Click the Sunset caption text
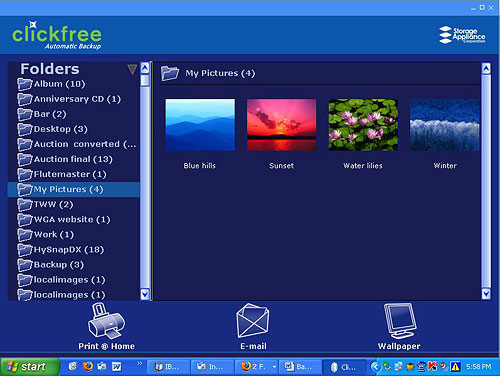500x376 pixels. [282, 166]
